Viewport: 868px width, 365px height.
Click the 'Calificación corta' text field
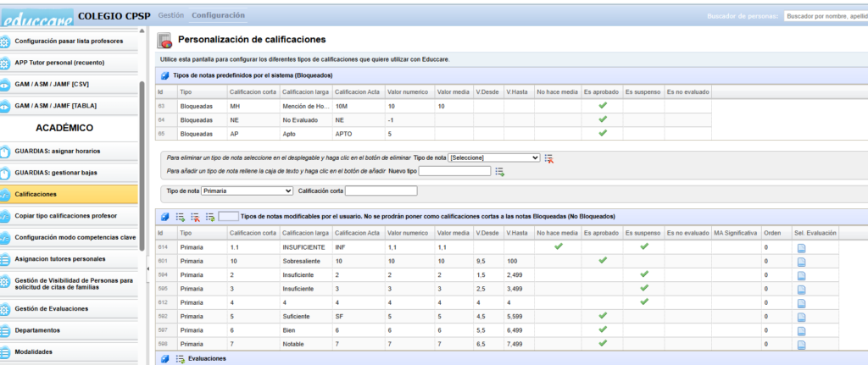(x=381, y=191)
